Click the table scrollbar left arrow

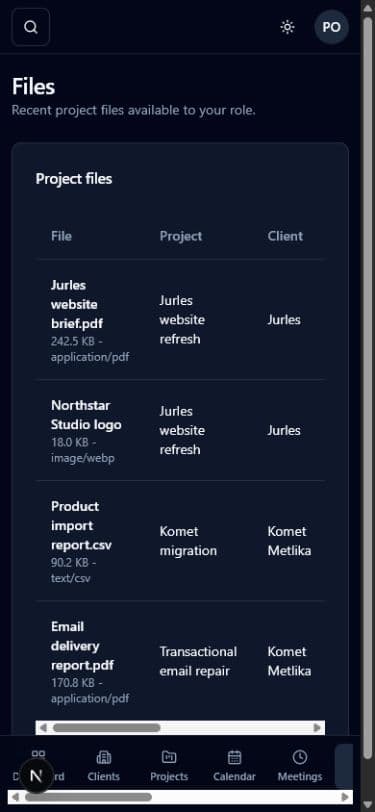point(43,728)
